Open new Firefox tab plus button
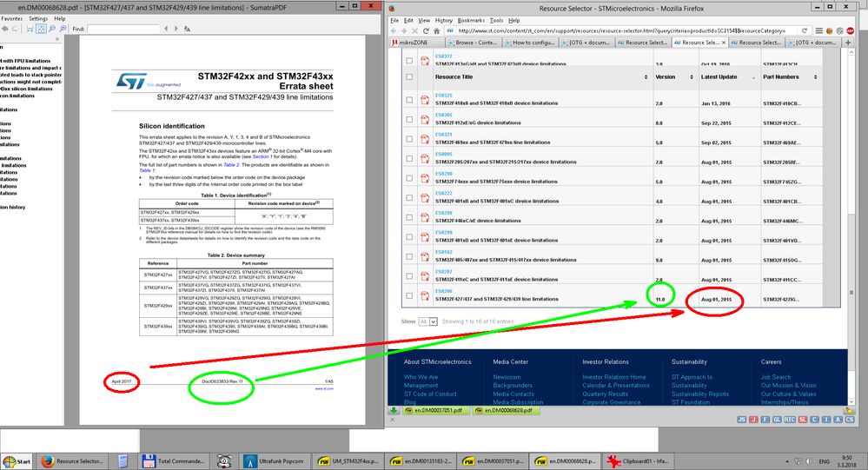This screenshot has height=470, width=868. coord(847,43)
